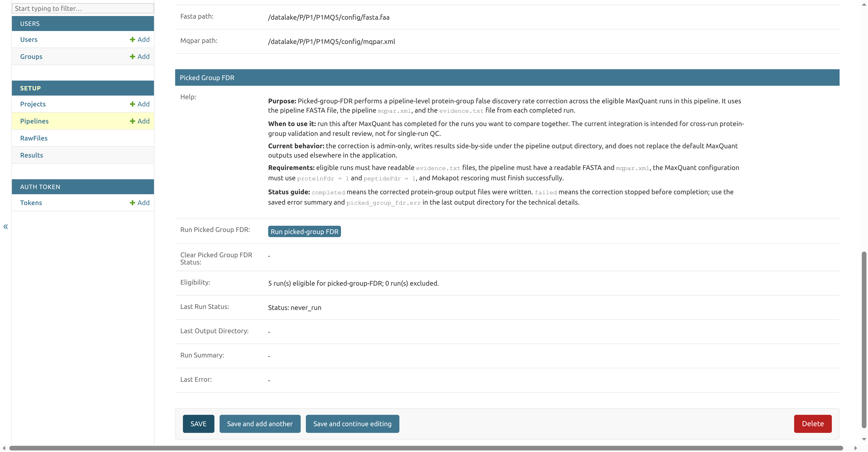Viewport: 868px width, 452px height.
Task: Click the Run picked-group FDR button
Action: pyautogui.click(x=304, y=231)
